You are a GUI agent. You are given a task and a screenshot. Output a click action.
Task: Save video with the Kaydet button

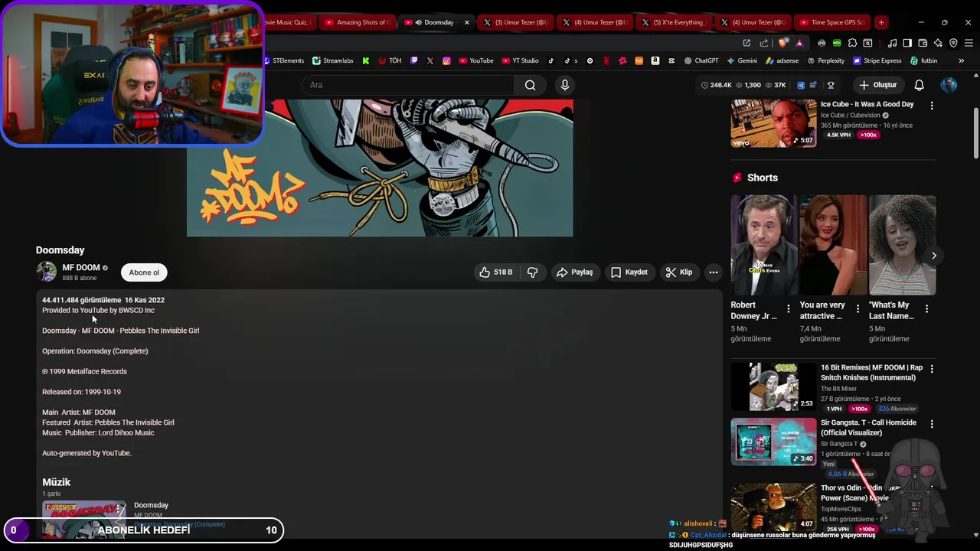pyautogui.click(x=629, y=272)
